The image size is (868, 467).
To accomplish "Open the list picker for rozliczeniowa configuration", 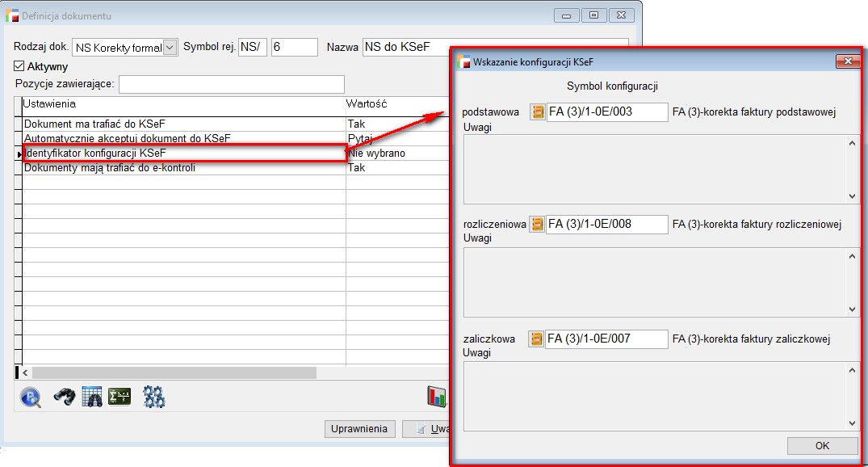I will pos(537,224).
